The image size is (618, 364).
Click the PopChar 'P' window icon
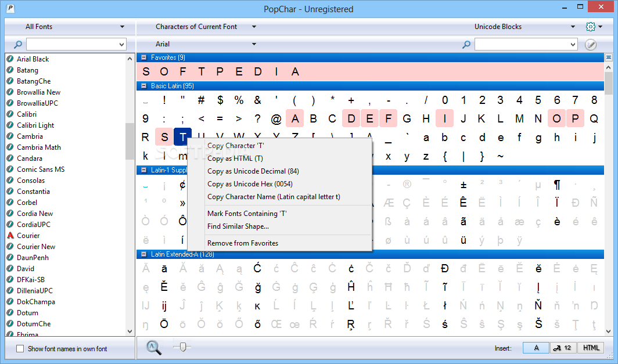(10, 8)
